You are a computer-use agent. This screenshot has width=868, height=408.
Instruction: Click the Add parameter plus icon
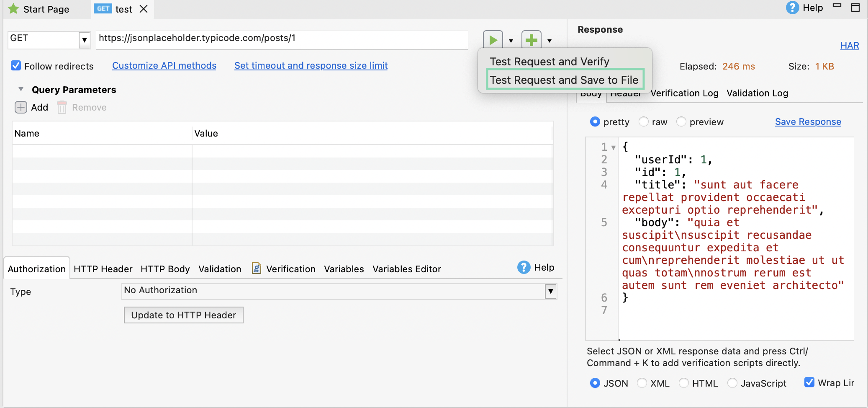[21, 107]
